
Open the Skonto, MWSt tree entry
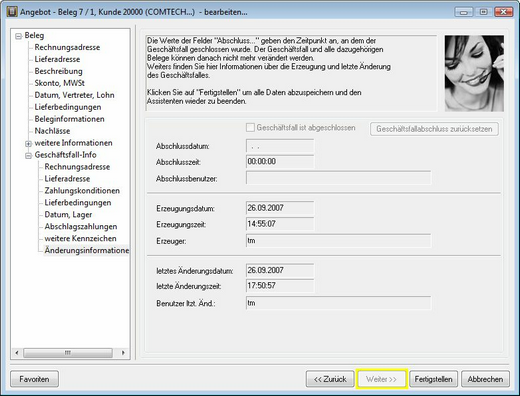(60, 83)
